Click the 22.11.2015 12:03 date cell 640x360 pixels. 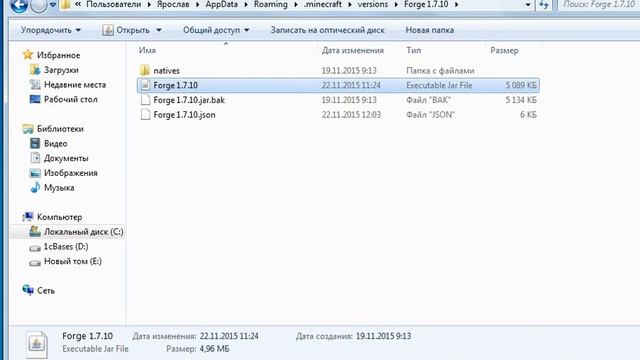point(351,115)
